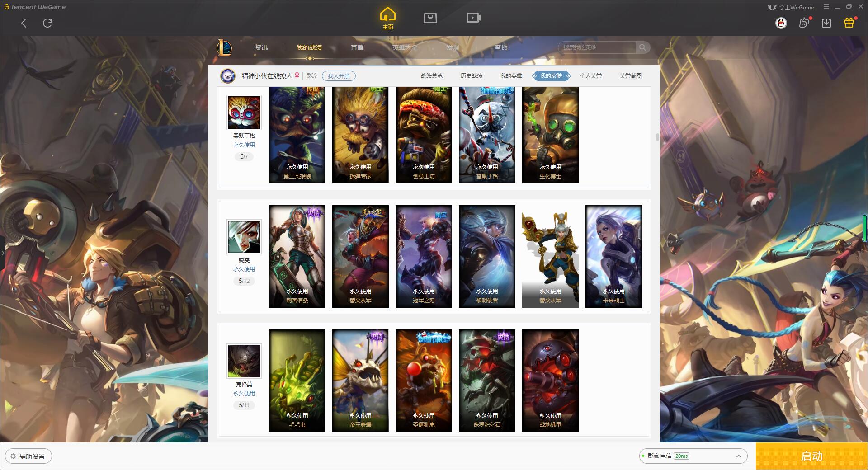Open the 毛毛虫 skin thumbnail
This screenshot has height=470, width=868.
coord(297,381)
